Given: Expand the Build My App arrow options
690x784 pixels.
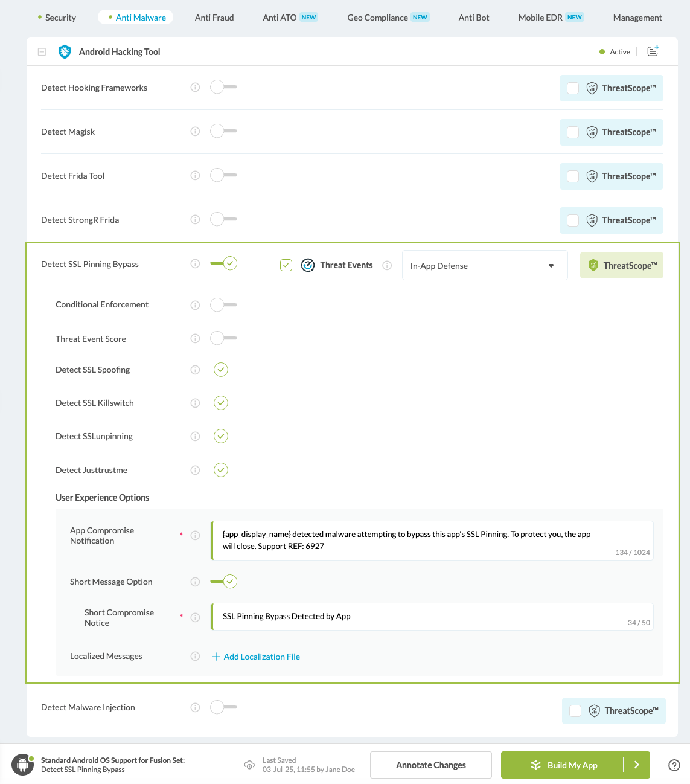Looking at the screenshot, I should [x=637, y=765].
